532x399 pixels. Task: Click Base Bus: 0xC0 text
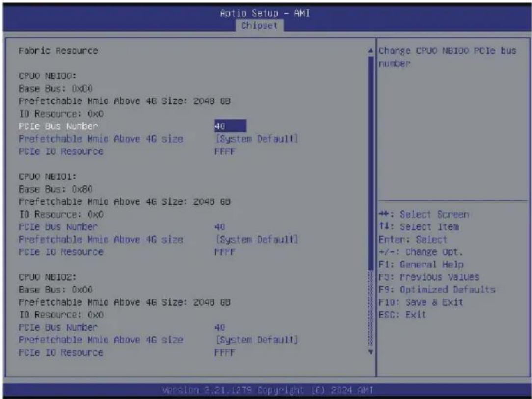coord(55,89)
